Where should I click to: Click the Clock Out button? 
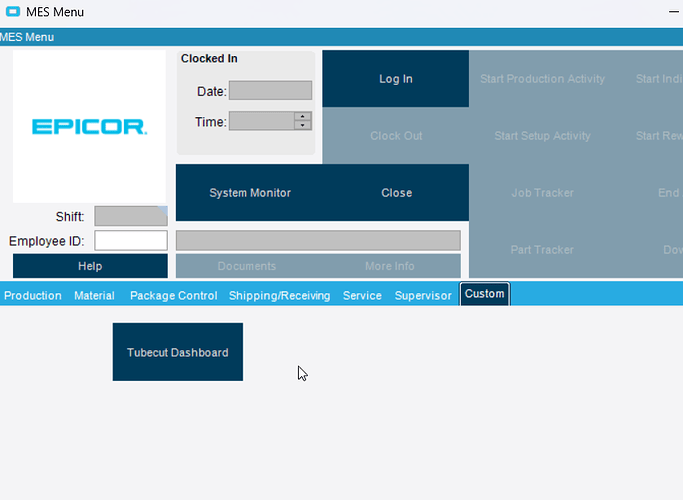coord(396,135)
